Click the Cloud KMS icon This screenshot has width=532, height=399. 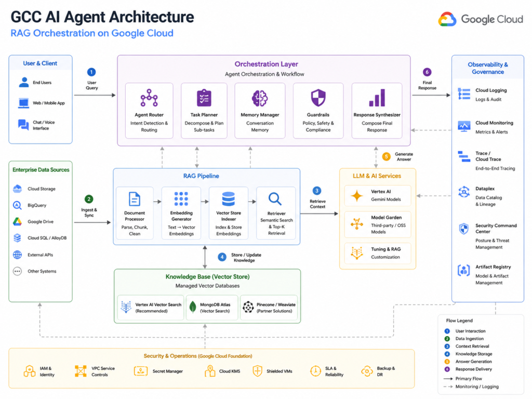[210, 371]
